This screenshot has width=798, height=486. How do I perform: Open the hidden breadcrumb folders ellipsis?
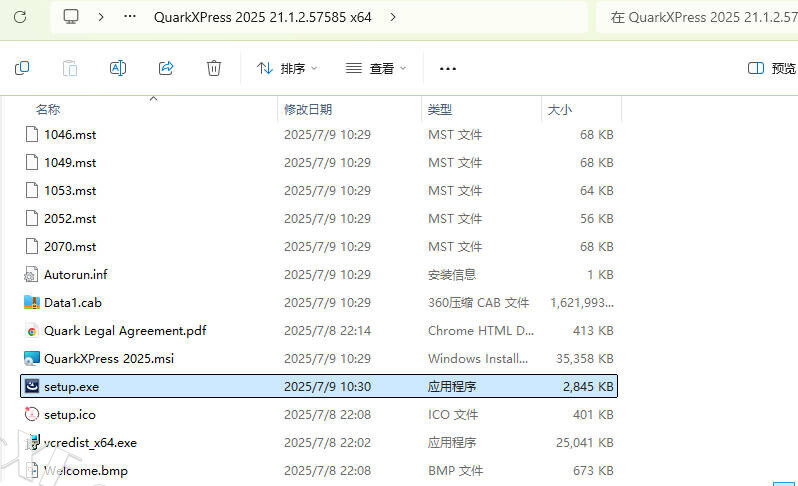pos(130,17)
